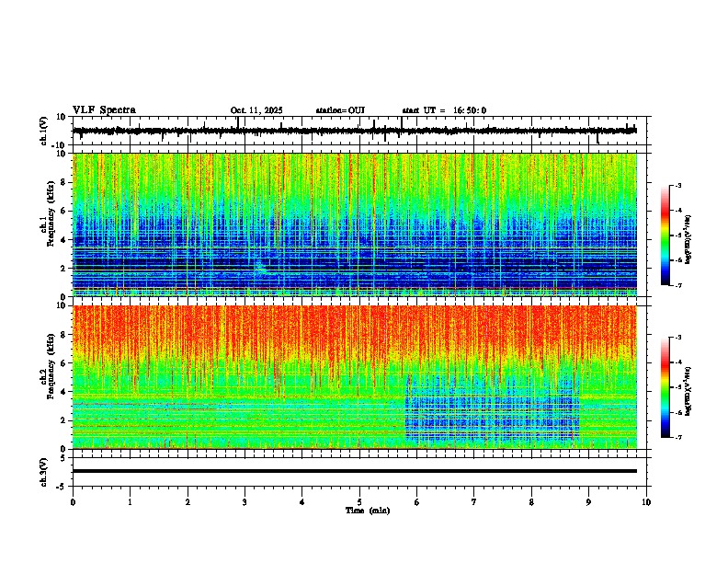
Task: Click the "station=OUI" header label
Action: click(340, 110)
